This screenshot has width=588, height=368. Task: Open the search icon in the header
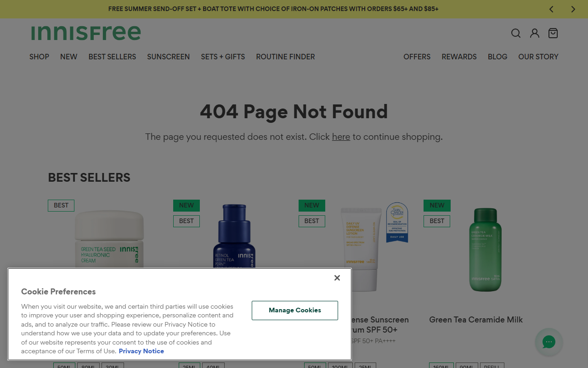click(x=516, y=33)
